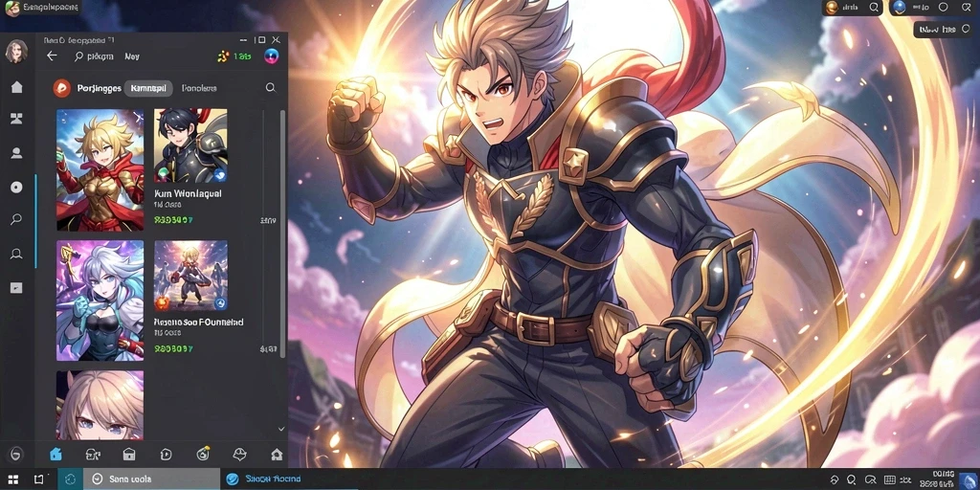Open the silver-haired character thumbnail
The width and height of the screenshot is (980, 490).
point(100,300)
